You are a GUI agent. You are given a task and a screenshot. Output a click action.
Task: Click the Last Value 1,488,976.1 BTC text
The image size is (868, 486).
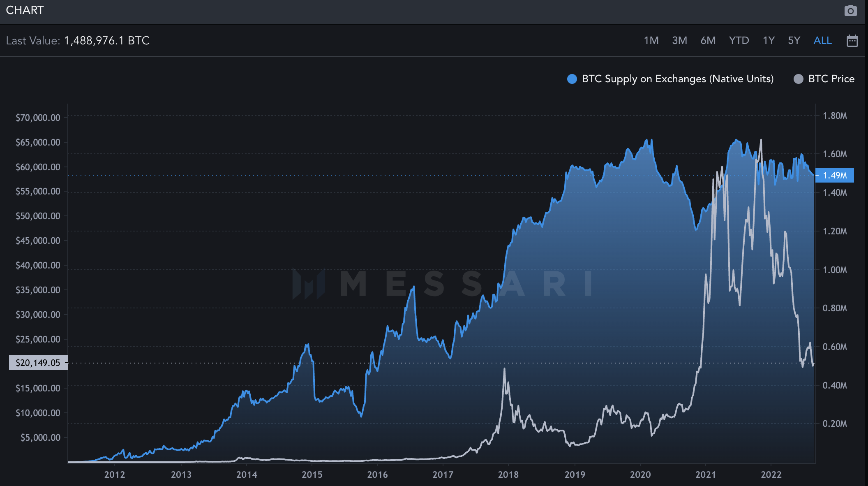click(78, 41)
